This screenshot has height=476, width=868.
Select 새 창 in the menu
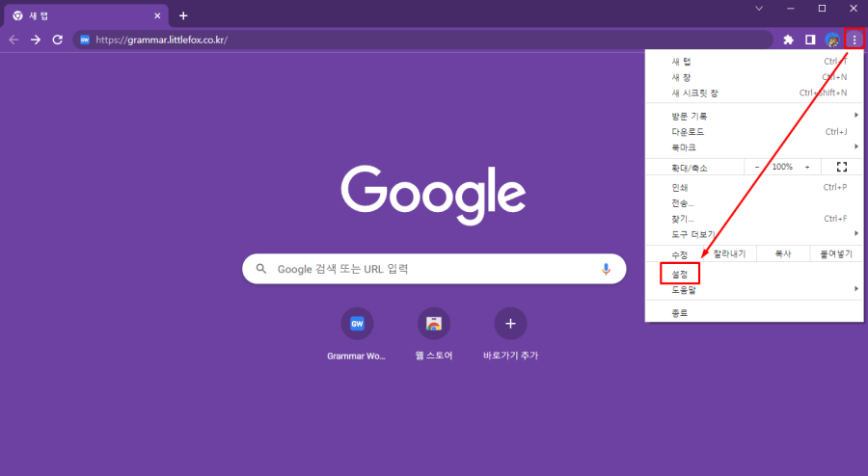pos(754,77)
